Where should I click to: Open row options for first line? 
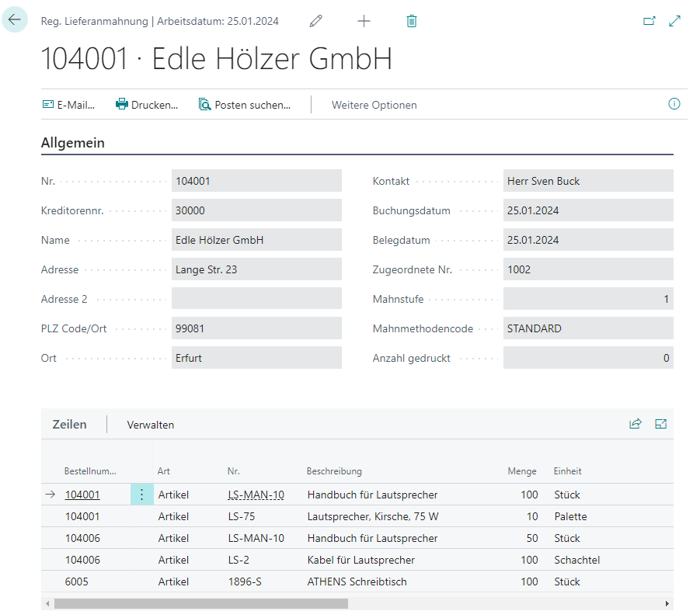141,495
